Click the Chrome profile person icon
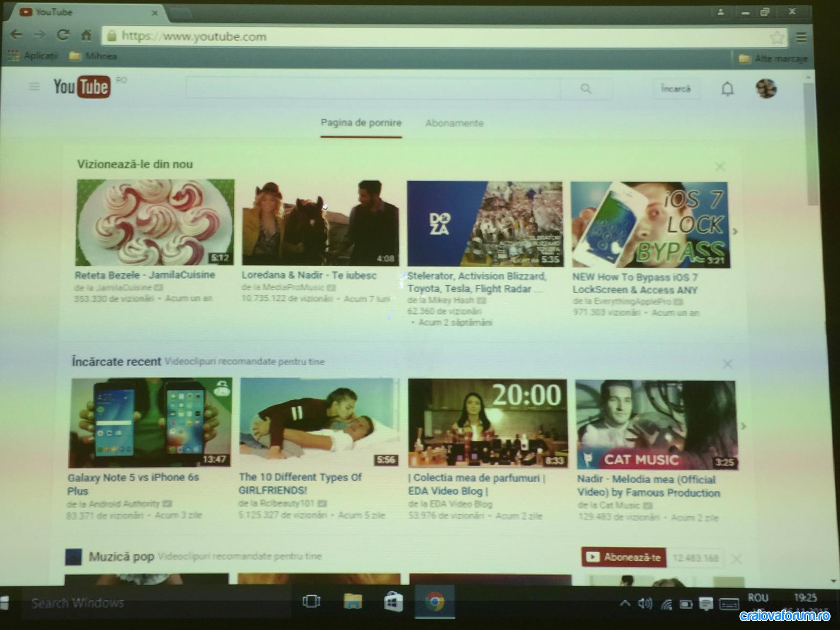Screen dimensions: 840x630 pyautogui.click(x=721, y=12)
